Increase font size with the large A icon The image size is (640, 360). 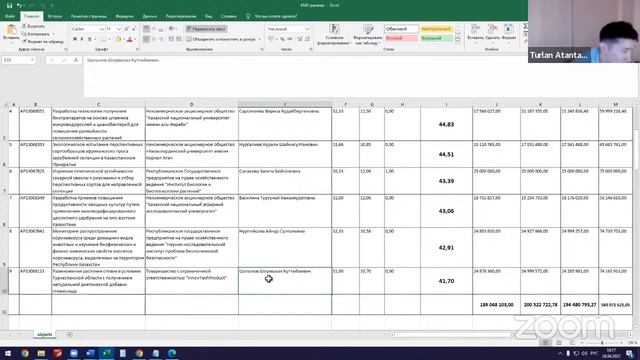click(x=127, y=29)
